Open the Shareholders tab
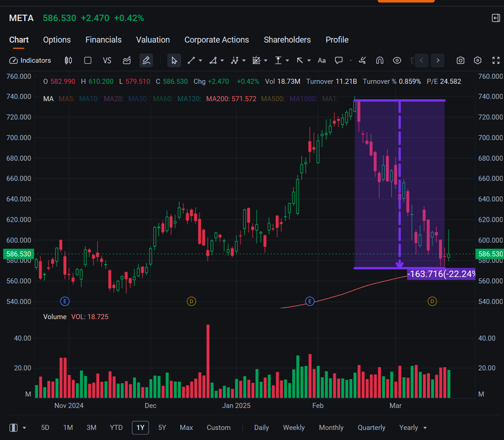504x440 pixels. click(x=287, y=40)
